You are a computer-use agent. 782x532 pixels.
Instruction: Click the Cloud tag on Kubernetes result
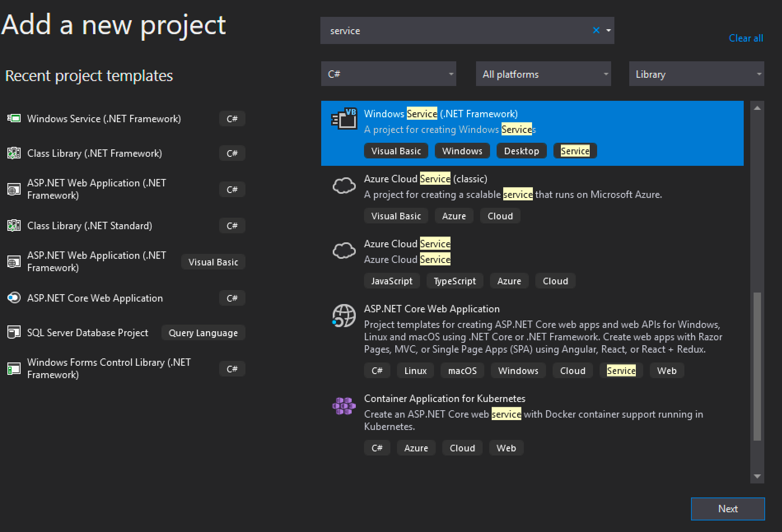point(462,448)
